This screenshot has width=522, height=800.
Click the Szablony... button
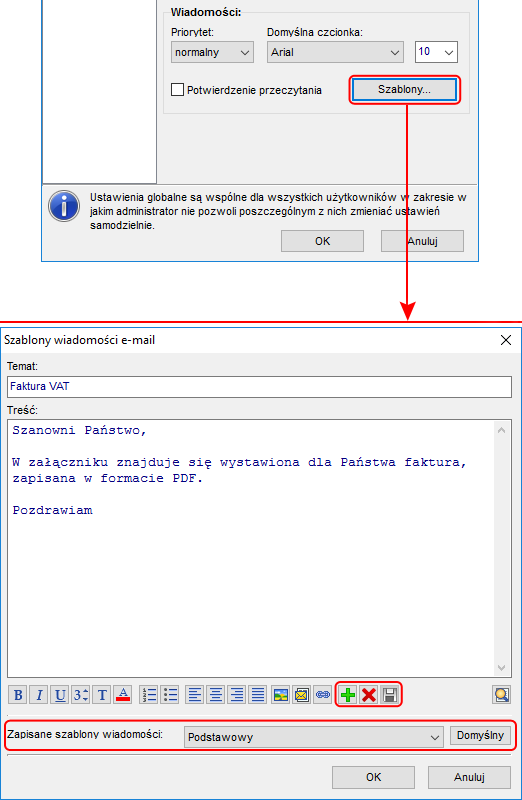404,90
